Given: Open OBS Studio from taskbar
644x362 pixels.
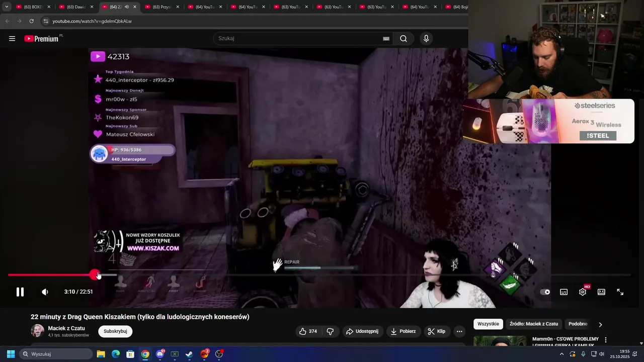Looking at the screenshot, I should pyautogui.click(x=219, y=354).
